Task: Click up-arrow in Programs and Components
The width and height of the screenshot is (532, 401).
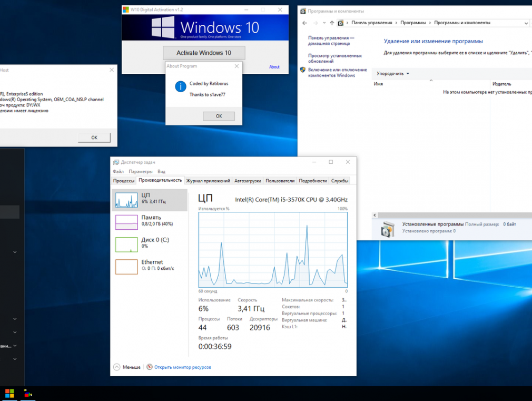Action: (x=332, y=23)
